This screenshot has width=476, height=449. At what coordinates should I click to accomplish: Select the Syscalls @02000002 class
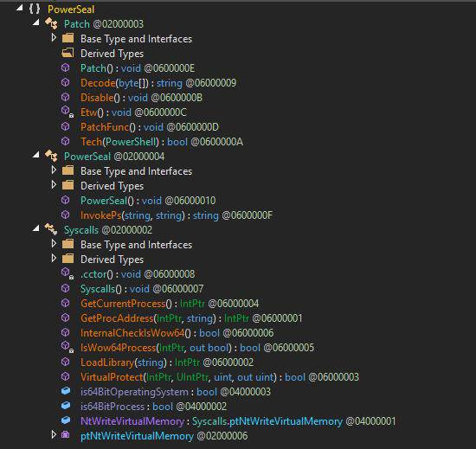(x=108, y=230)
